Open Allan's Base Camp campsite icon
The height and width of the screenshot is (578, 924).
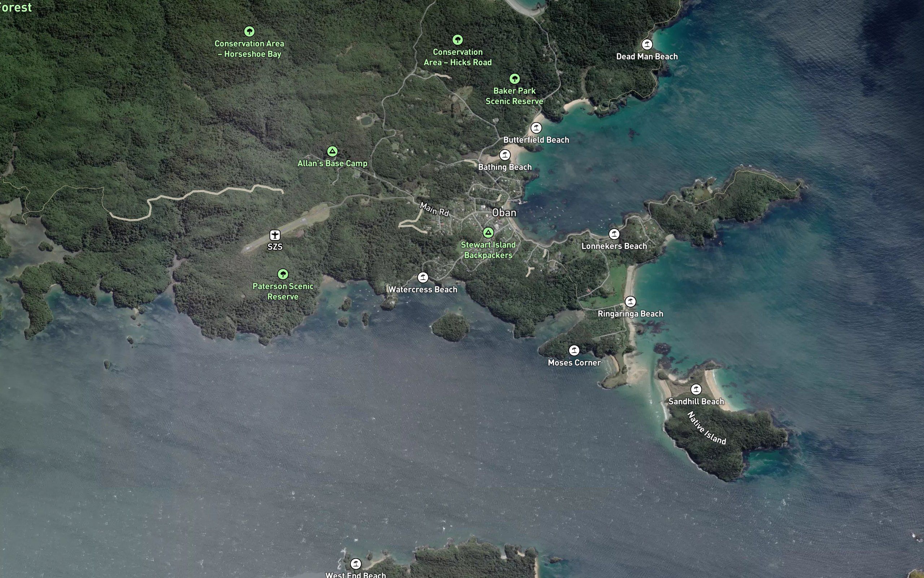tap(332, 151)
